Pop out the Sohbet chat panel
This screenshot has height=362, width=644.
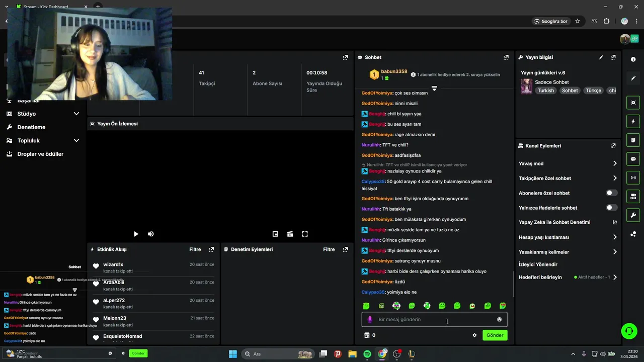pos(506,57)
